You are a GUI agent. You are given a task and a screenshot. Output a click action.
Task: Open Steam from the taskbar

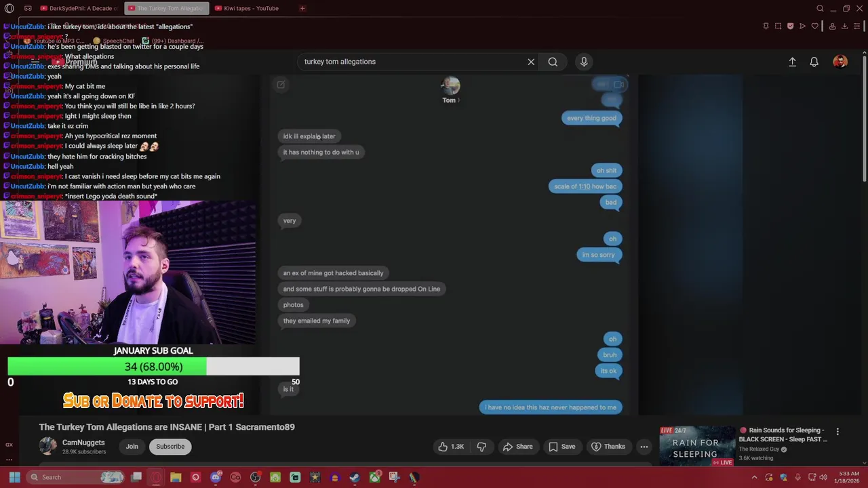[354, 477]
